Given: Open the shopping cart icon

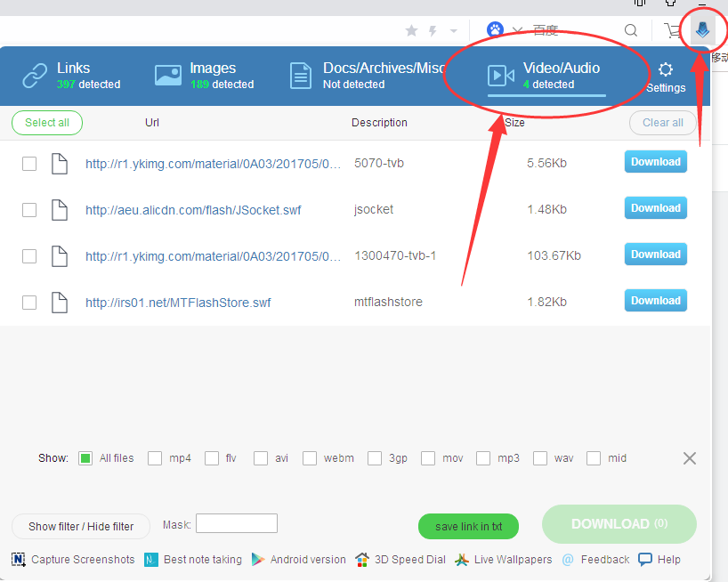Looking at the screenshot, I should [671, 30].
